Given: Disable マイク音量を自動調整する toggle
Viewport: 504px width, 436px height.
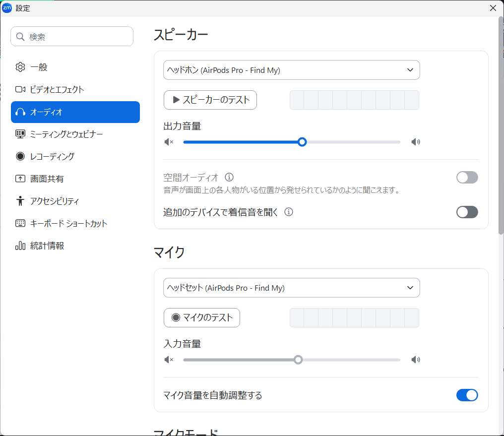Looking at the screenshot, I should point(467,395).
